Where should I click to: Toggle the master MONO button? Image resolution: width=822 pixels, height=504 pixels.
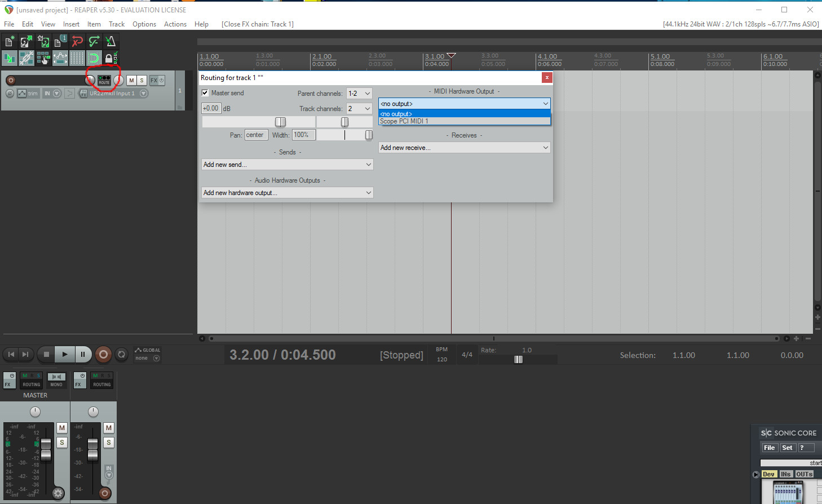pyautogui.click(x=56, y=380)
